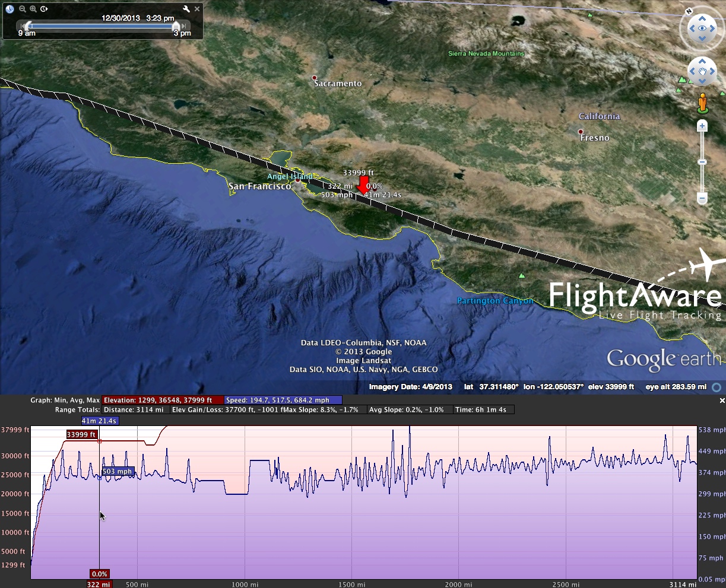
Task: Zoom in the time slider range
Action: (33, 9)
